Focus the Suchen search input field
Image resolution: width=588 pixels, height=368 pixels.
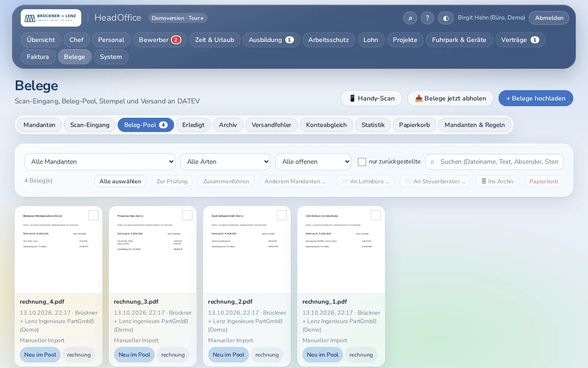[x=494, y=162]
